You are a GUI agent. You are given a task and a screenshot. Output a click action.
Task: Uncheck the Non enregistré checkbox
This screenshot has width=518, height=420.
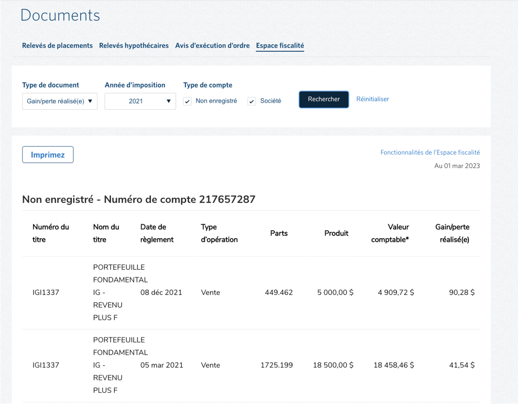[188, 101]
